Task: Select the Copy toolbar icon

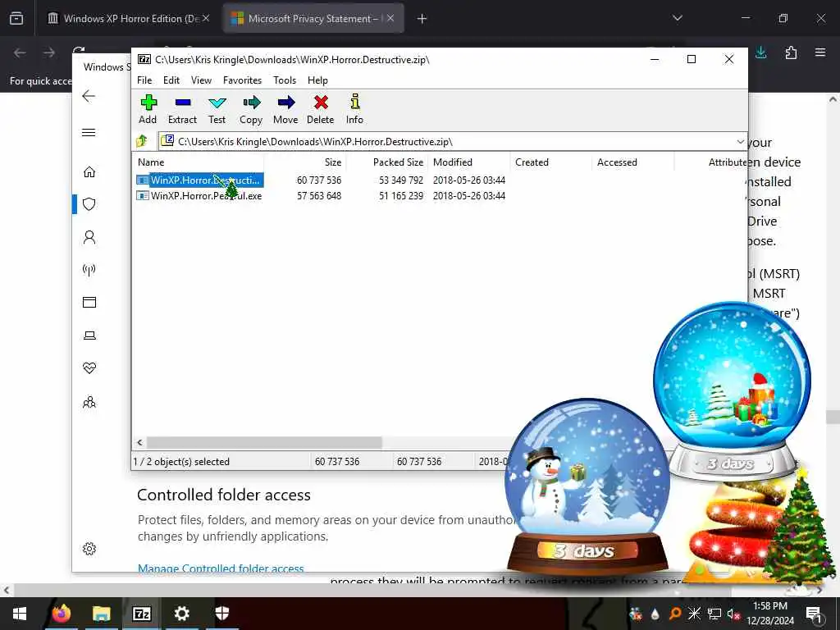Action: click(251, 109)
